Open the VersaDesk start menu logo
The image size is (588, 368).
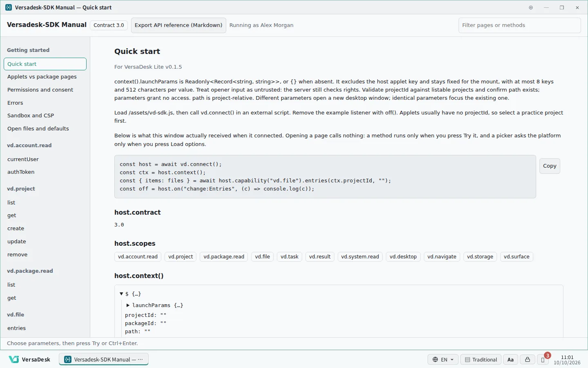[x=29, y=359]
